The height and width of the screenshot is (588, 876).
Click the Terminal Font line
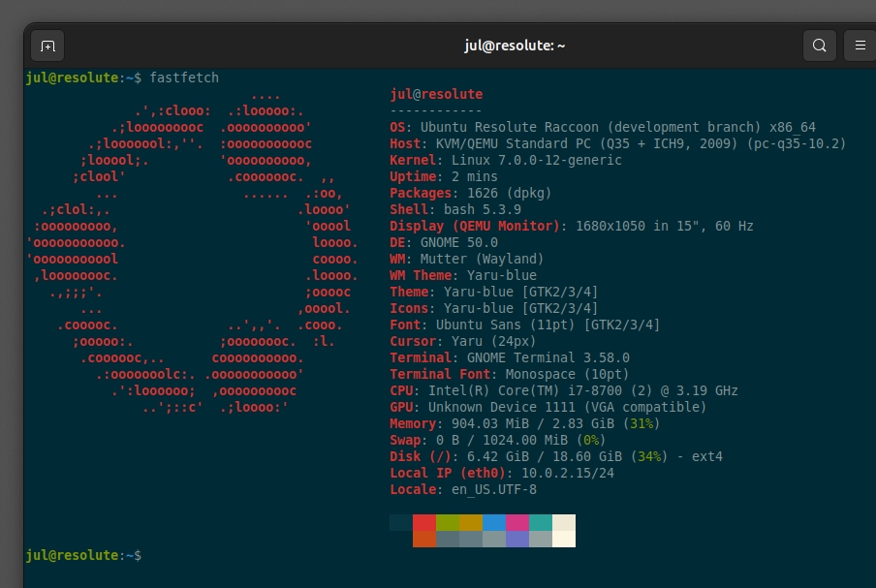coord(509,374)
